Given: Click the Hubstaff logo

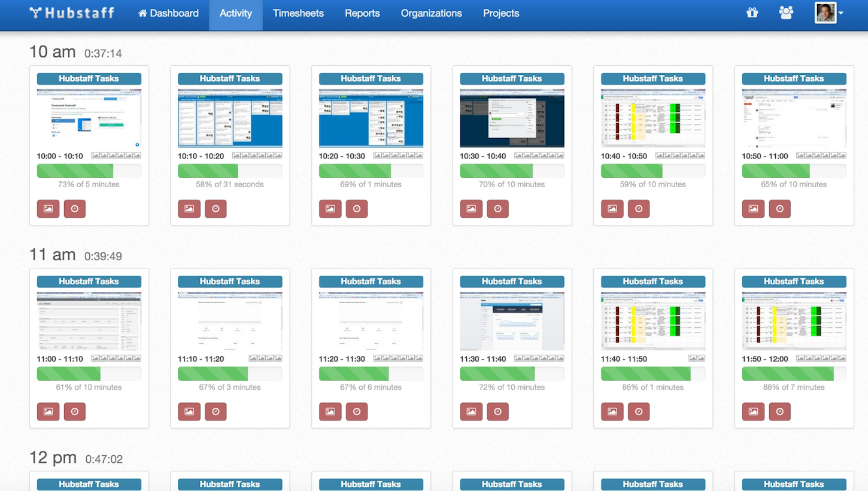Looking at the screenshot, I should [x=72, y=13].
